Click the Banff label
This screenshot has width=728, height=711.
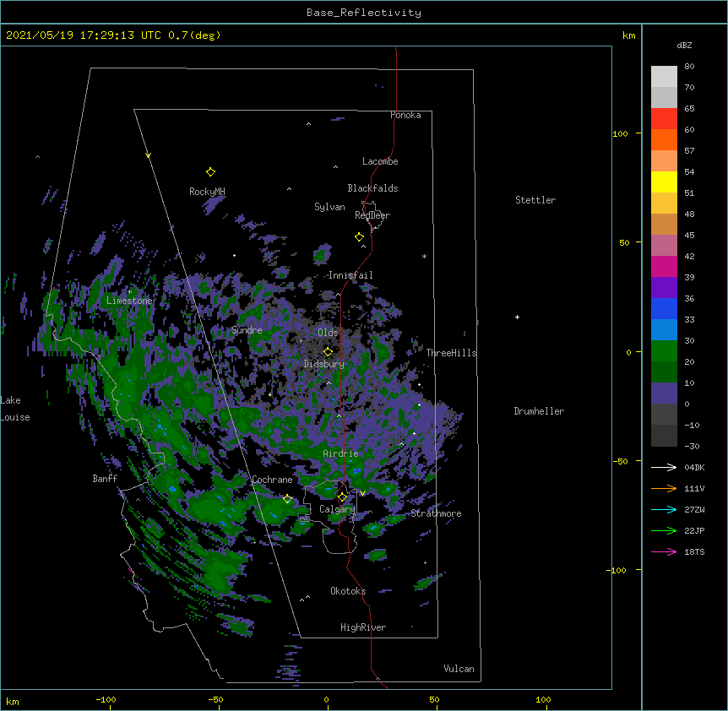105,479
